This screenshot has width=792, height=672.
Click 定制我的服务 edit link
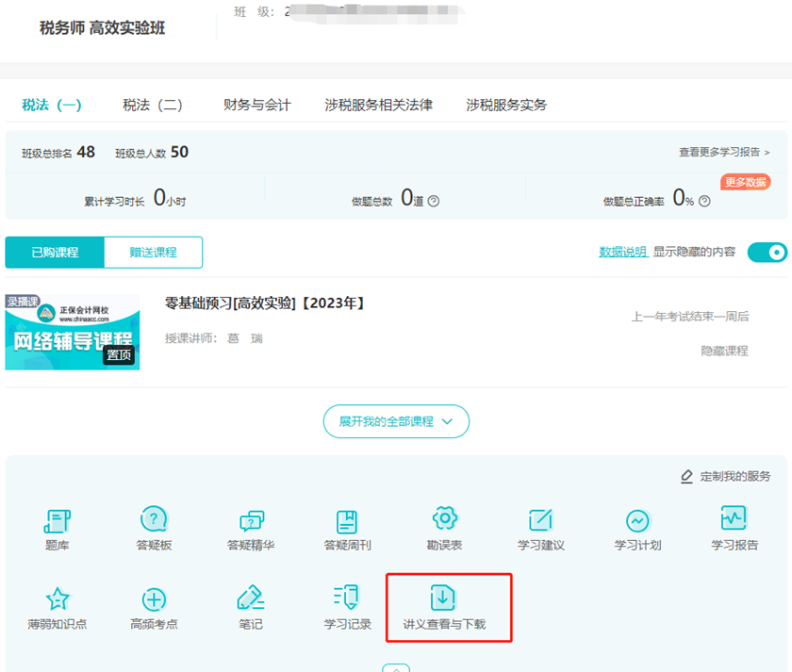(726, 477)
